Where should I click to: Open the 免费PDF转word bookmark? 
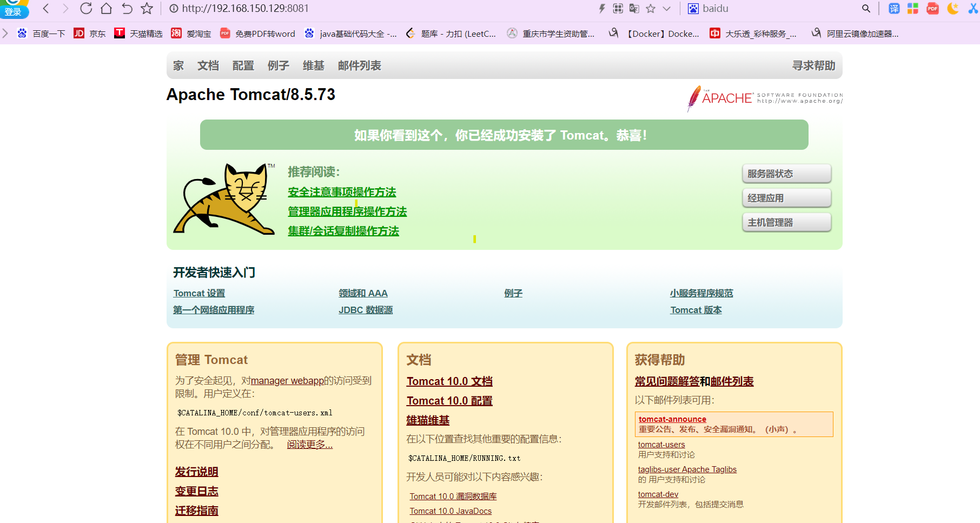(257, 34)
